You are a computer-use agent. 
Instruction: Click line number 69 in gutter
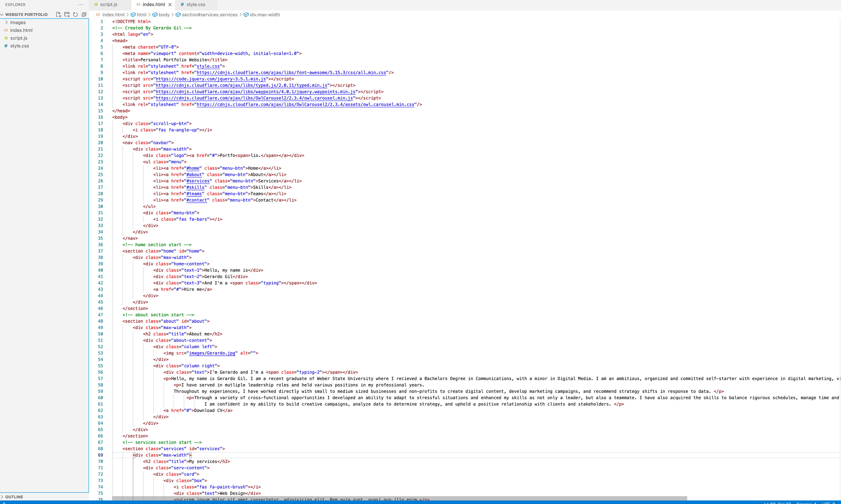(x=101, y=455)
